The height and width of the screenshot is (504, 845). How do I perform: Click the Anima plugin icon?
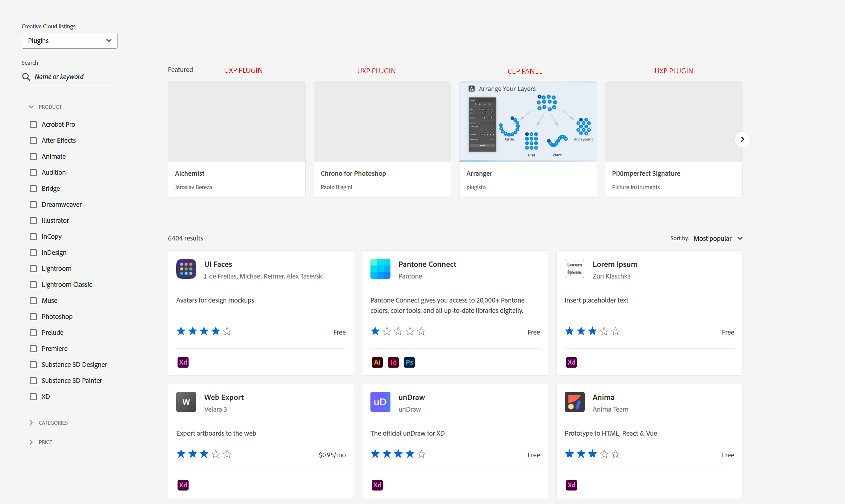coord(574,402)
